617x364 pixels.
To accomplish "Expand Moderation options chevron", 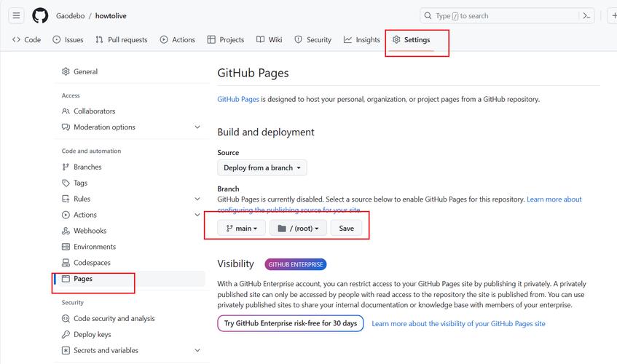I will 197,127.
